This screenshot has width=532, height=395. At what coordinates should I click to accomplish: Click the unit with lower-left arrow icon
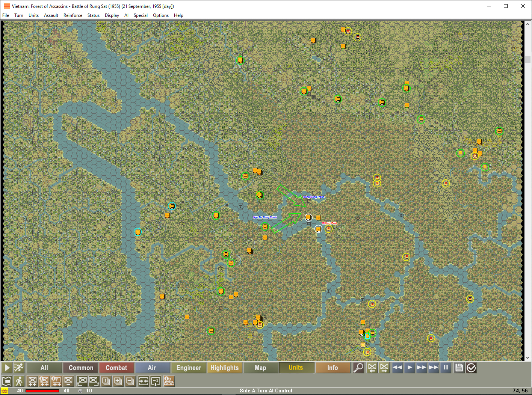tap(82, 381)
